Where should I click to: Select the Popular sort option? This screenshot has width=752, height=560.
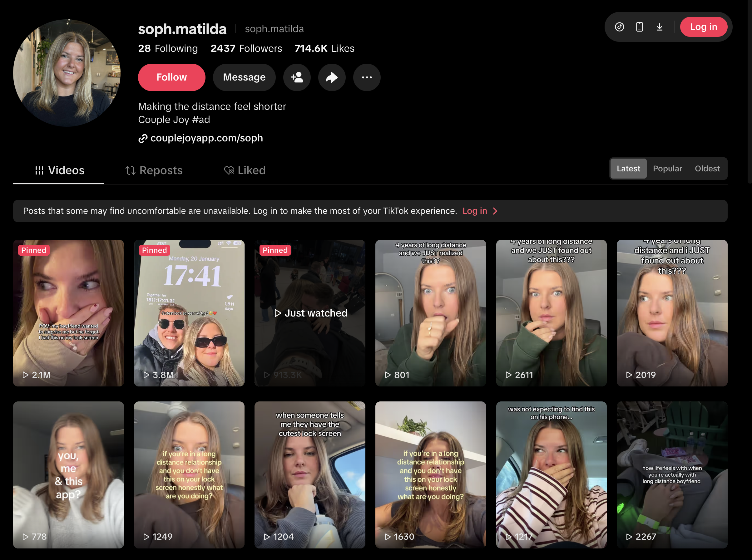[667, 169]
